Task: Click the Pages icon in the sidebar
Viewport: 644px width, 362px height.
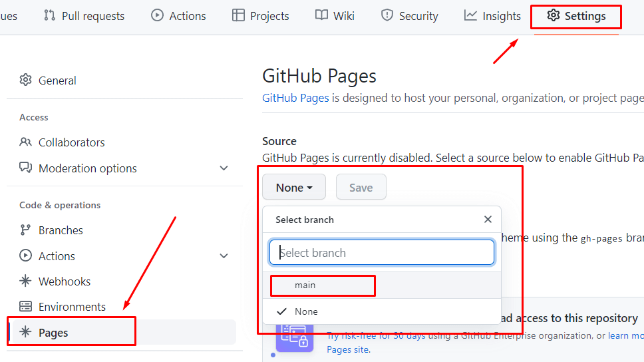Action: point(25,332)
